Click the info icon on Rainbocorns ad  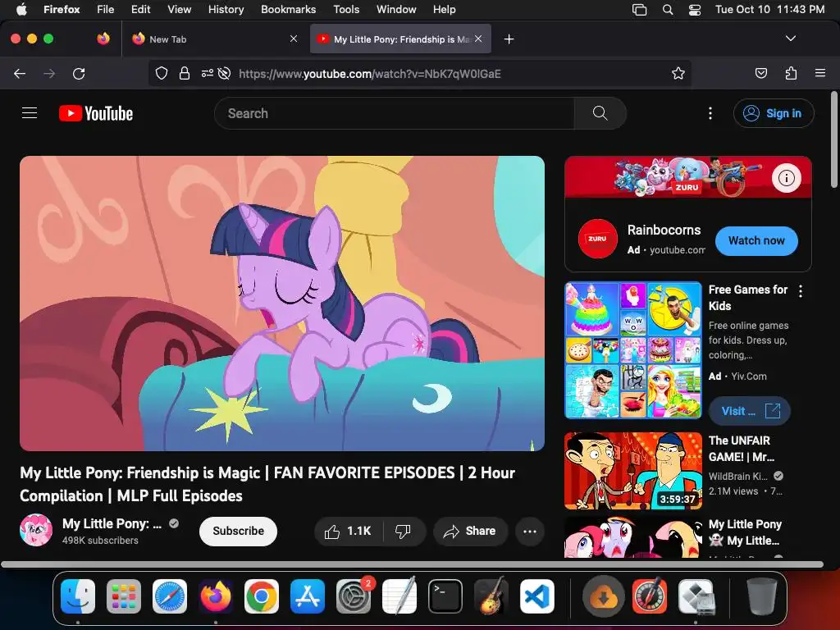787,178
